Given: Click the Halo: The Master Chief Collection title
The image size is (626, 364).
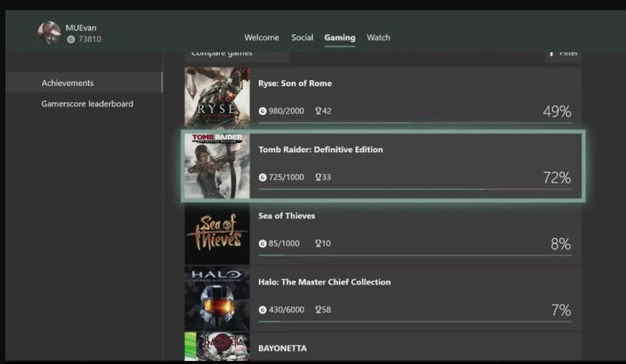Looking at the screenshot, I should coord(324,282).
